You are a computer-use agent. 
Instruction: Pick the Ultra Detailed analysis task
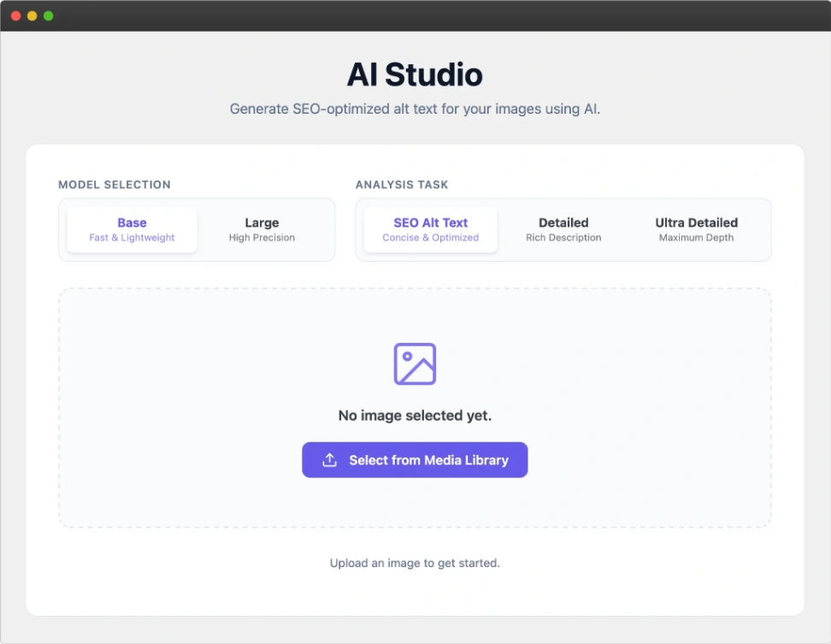(697, 229)
